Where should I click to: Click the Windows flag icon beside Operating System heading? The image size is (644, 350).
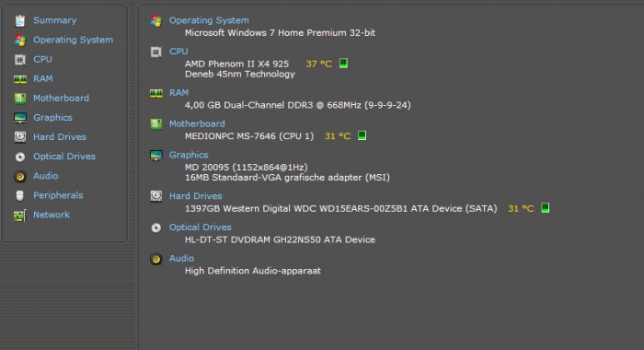click(155, 20)
